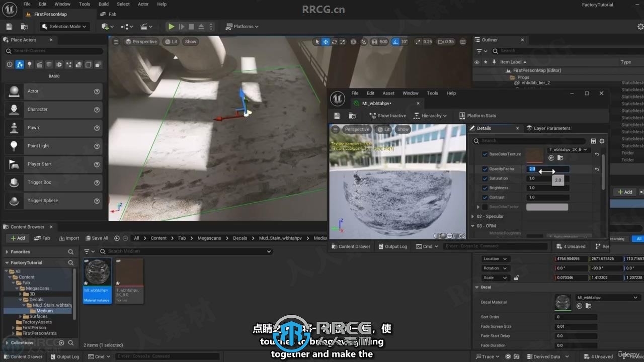Open Outliner filter options dropdown

pyautogui.click(x=482, y=51)
